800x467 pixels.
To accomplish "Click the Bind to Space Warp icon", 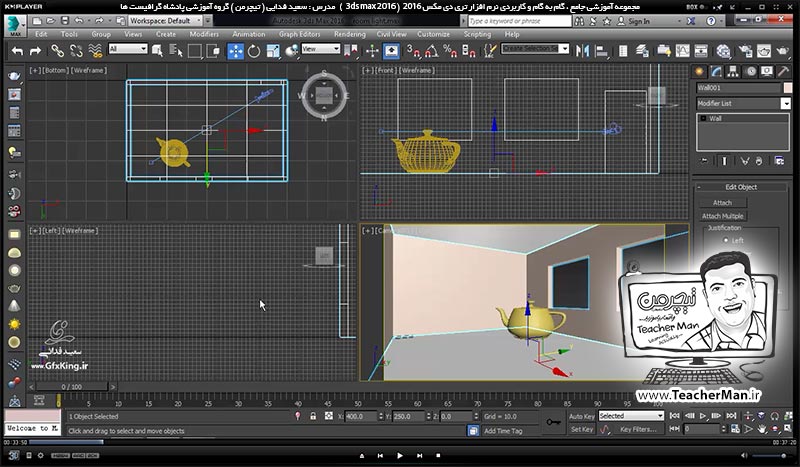I will click(x=95, y=51).
